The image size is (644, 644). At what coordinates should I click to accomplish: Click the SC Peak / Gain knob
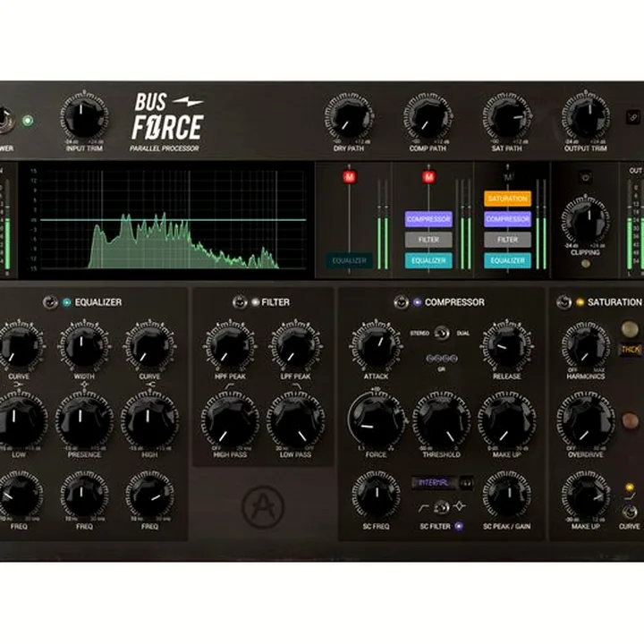(507, 495)
